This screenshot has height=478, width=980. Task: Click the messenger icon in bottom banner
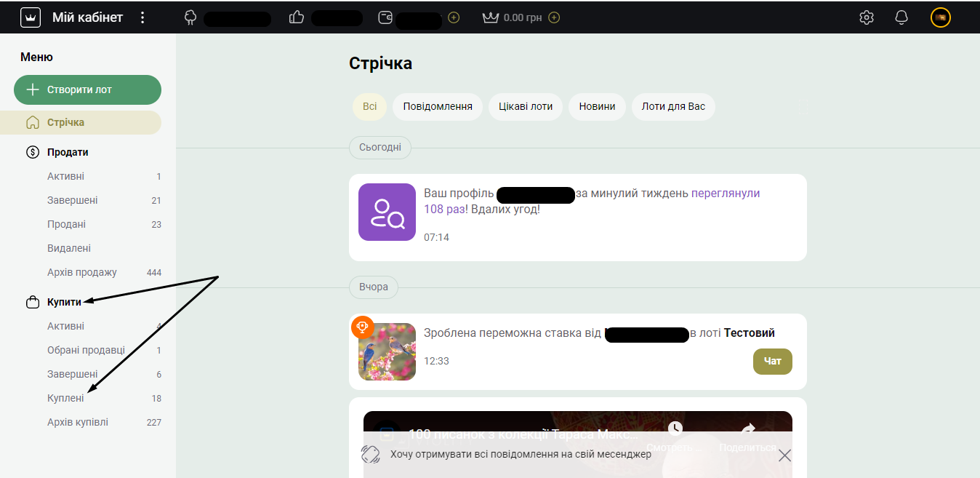click(x=371, y=454)
